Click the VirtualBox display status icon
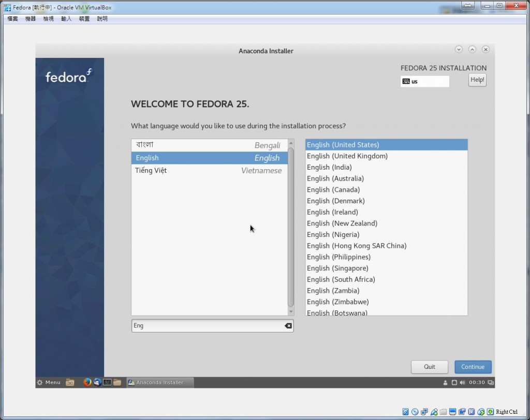 452,412
